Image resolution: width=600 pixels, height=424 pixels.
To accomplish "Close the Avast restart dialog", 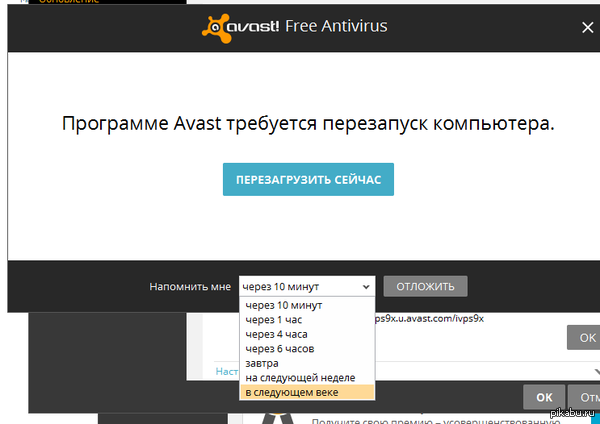I will coord(585,26).
